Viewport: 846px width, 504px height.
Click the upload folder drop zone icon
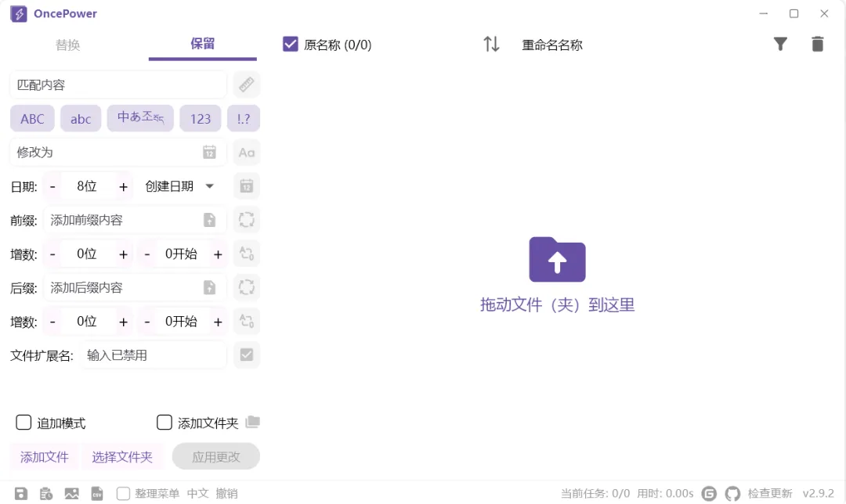pyautogui.click(x=557, y=259)
